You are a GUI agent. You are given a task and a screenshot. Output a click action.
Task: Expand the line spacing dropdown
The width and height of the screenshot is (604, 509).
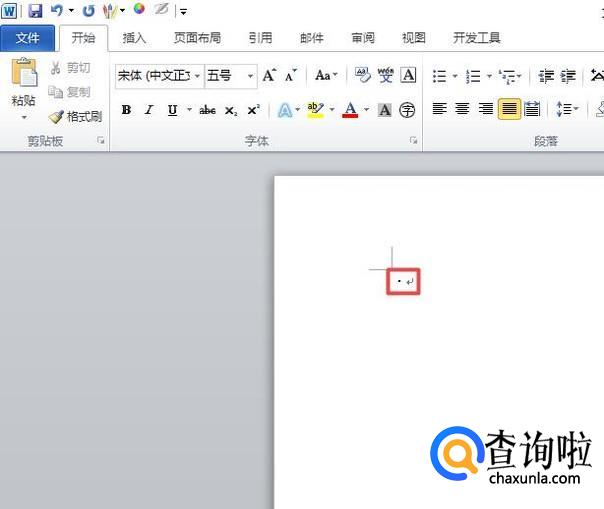tap(576, 109)
